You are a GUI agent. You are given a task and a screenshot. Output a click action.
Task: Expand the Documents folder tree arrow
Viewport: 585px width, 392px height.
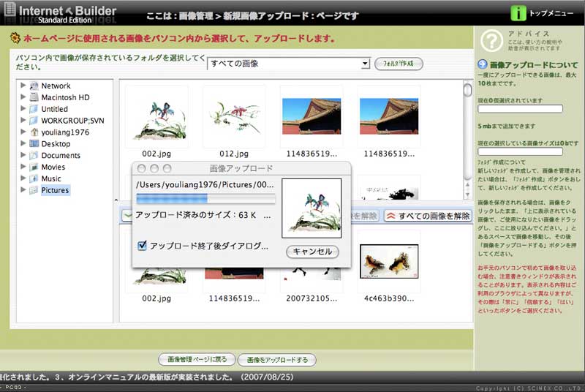click(23, 155)
